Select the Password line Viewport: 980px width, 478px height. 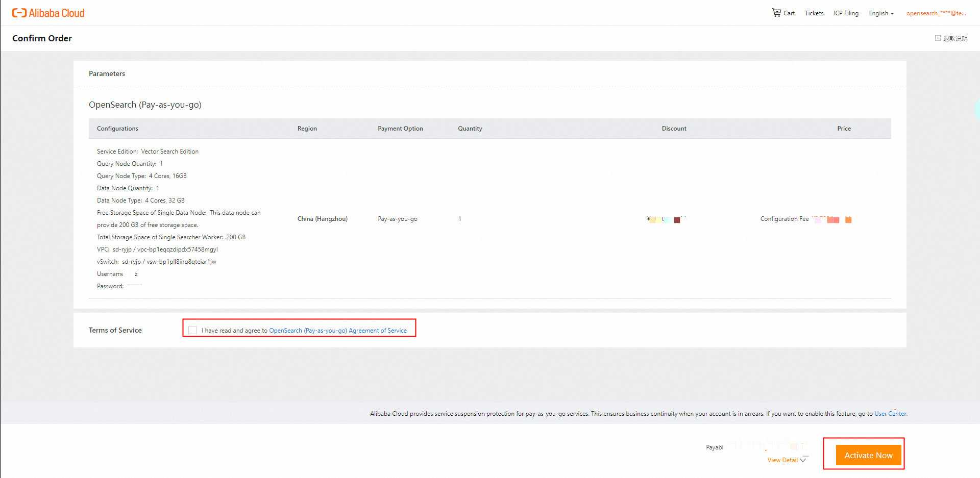119,286
